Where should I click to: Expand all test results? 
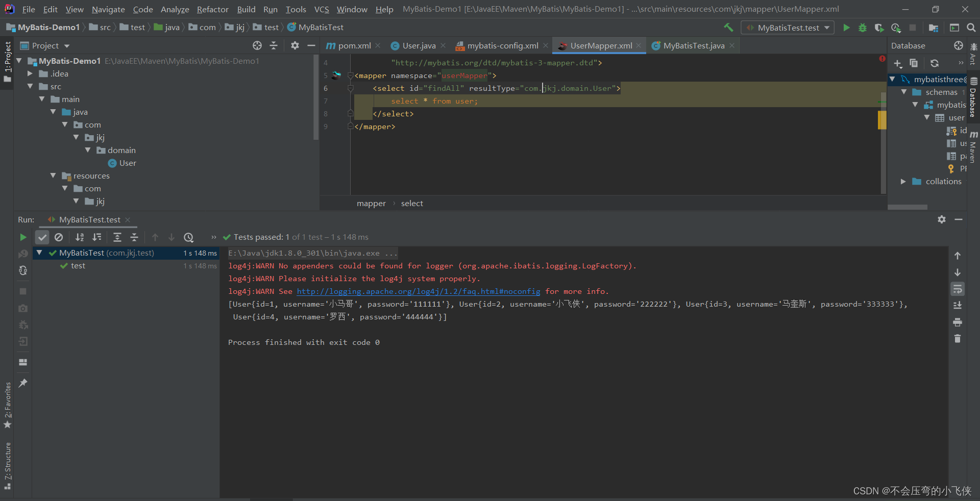pos(117,237)
